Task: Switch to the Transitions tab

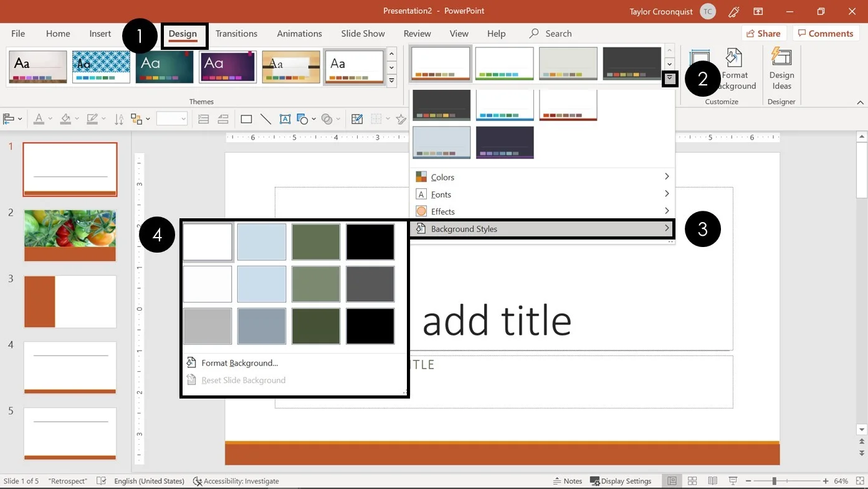Action: coord(236,34)
